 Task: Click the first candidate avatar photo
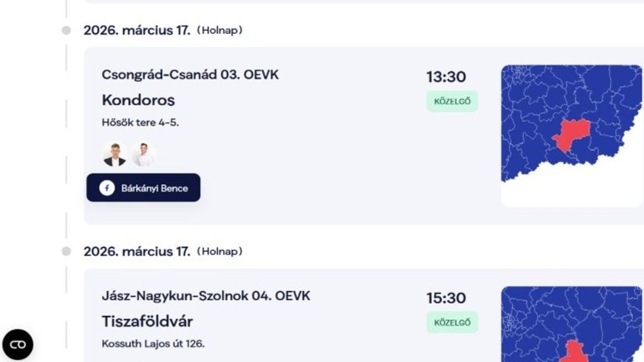[x=114, y=154]
